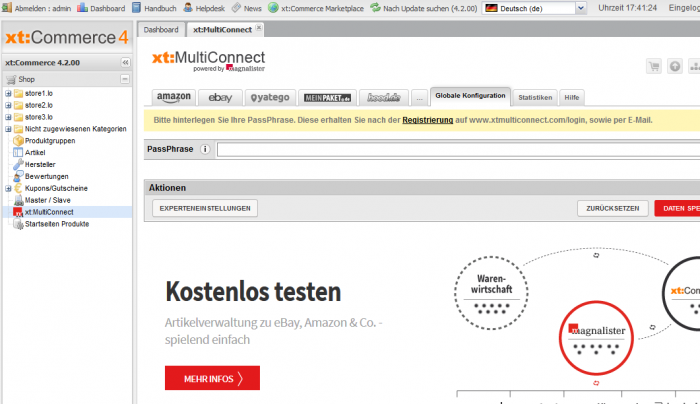
Task: Click the Kostenlos testen heading
Action: 253,292
